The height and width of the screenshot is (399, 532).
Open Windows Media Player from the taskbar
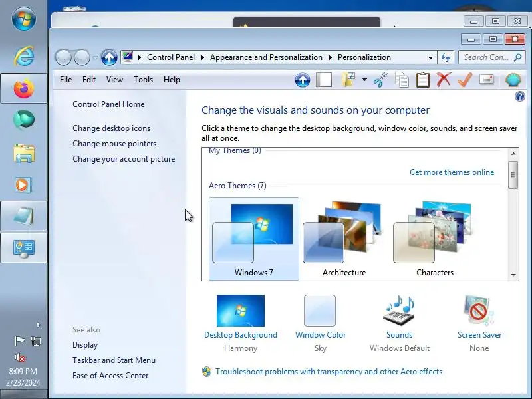coord(24,185)
